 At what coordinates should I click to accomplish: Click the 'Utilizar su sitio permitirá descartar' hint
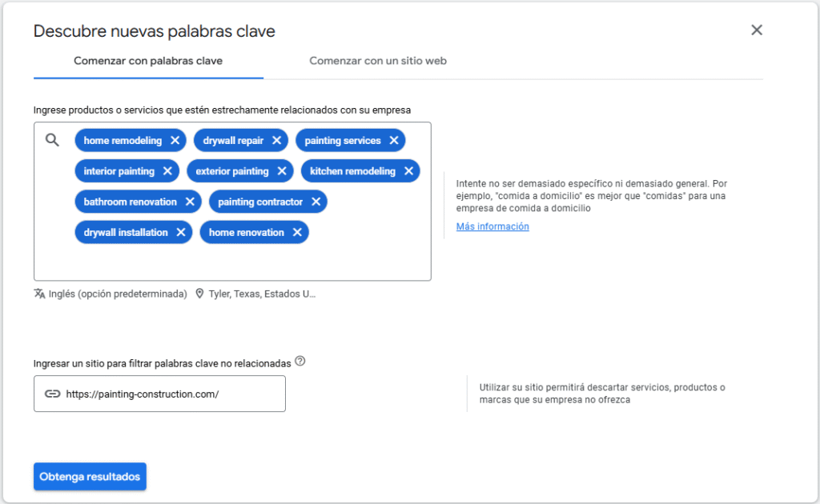(x=602, y=394)
